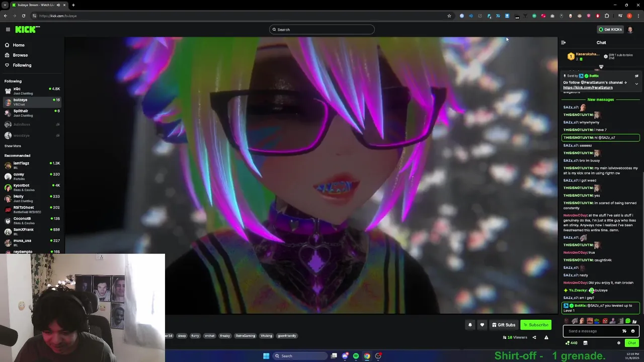
Task: Open the Kick hamburger menu
Action: click(8, 30)
